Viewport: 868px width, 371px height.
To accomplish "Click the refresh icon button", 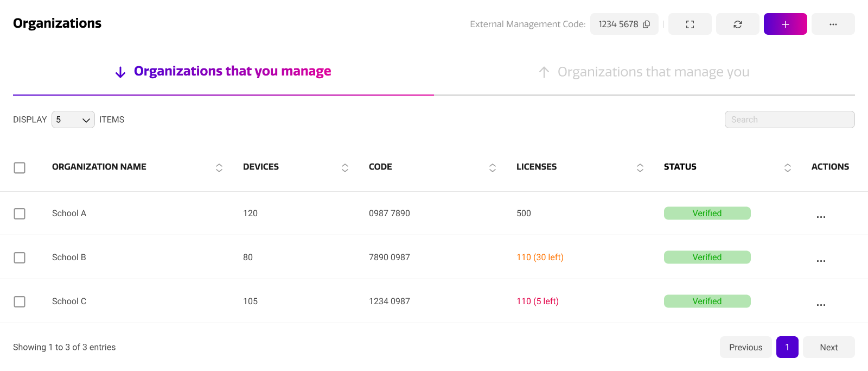I will (737, 24).
